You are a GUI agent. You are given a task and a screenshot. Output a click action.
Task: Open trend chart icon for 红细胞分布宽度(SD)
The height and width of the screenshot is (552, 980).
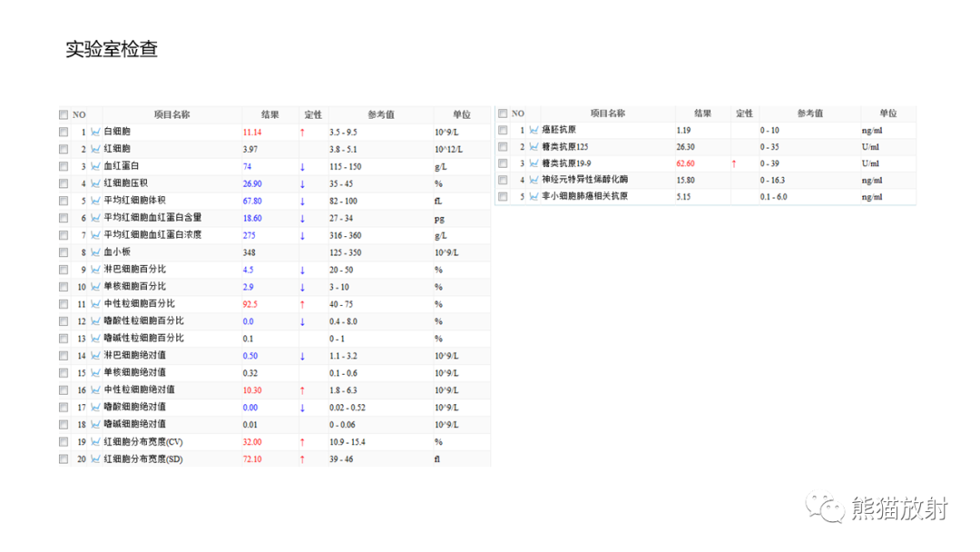95,458
